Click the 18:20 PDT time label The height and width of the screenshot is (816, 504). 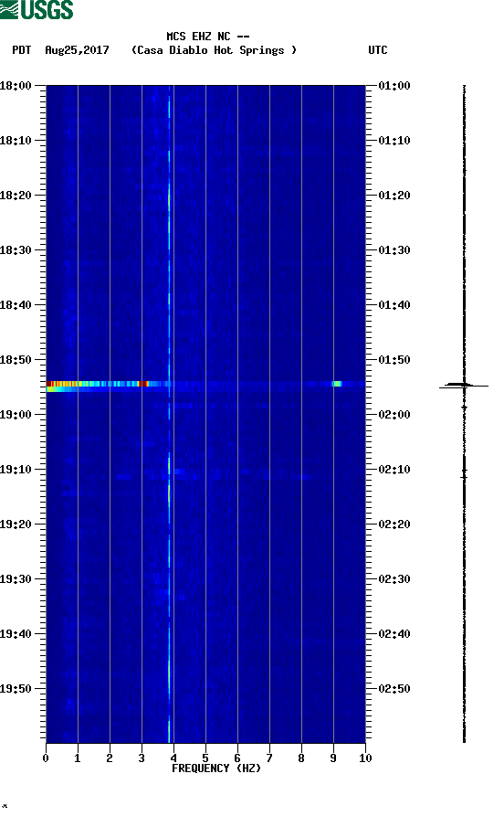pyautogui.click(x=16, y=196)
